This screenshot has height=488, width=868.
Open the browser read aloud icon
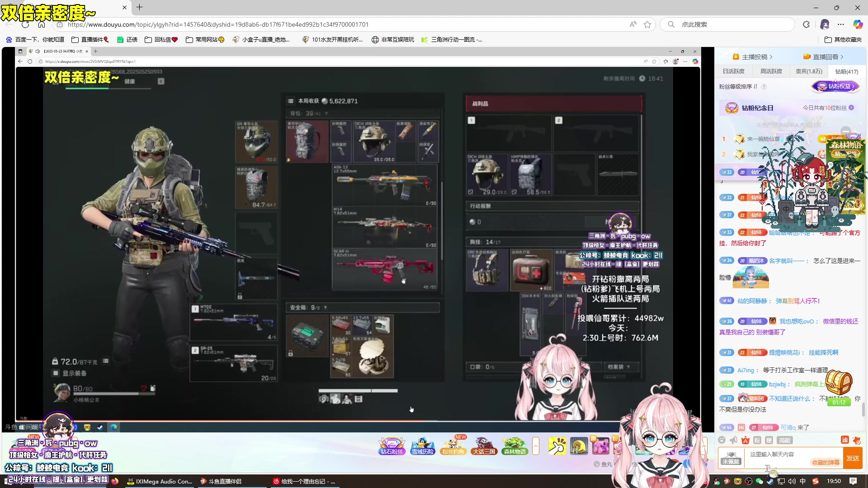coord(633,24)
